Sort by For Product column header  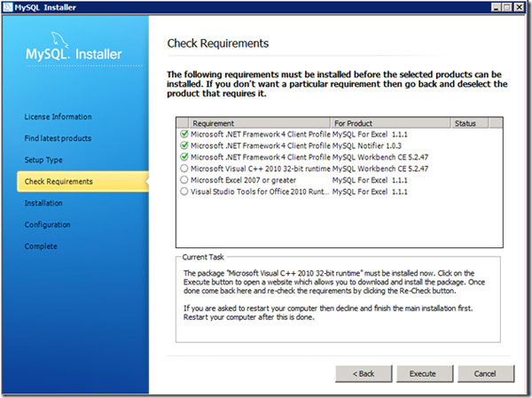tap(390, 123)
